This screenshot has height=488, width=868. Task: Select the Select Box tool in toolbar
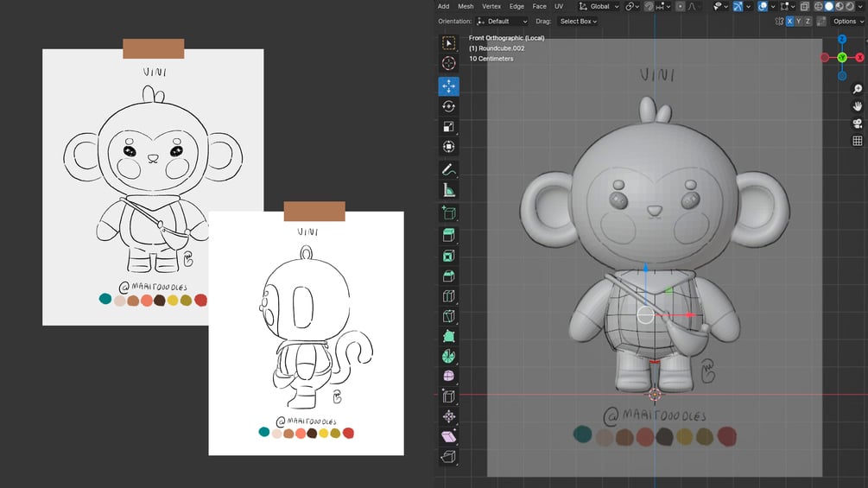[x=448, y=42]
